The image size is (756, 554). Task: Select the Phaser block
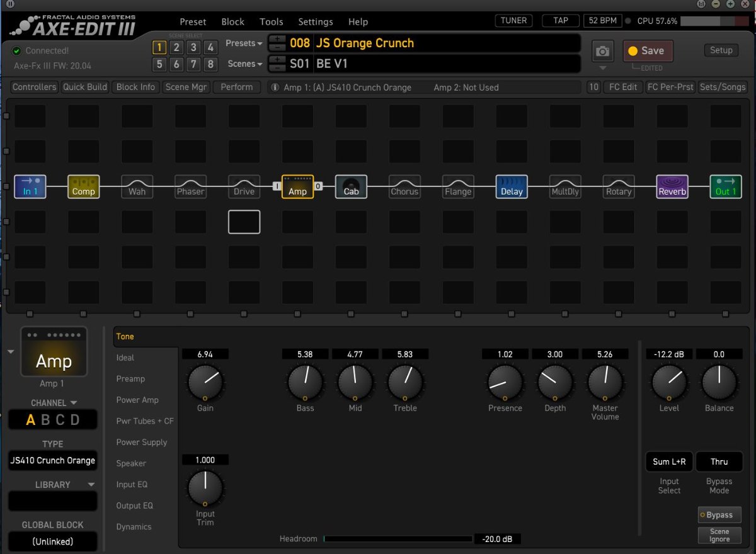190,186
